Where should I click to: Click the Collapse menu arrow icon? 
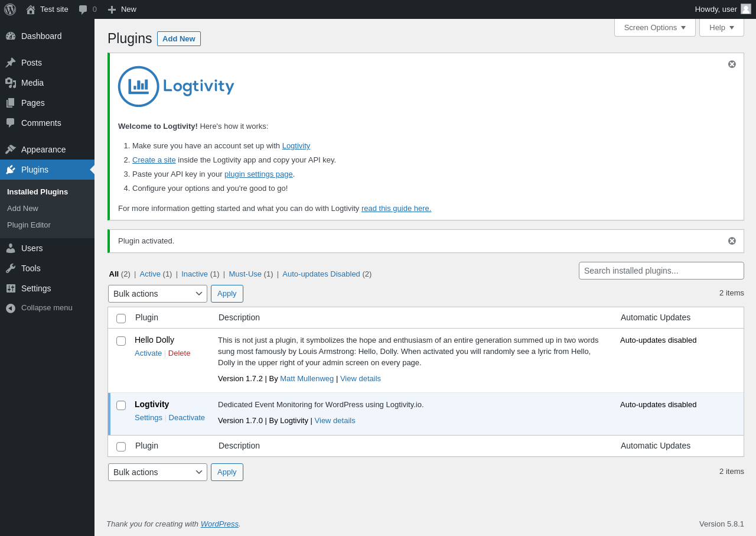(x=11, y=308)
